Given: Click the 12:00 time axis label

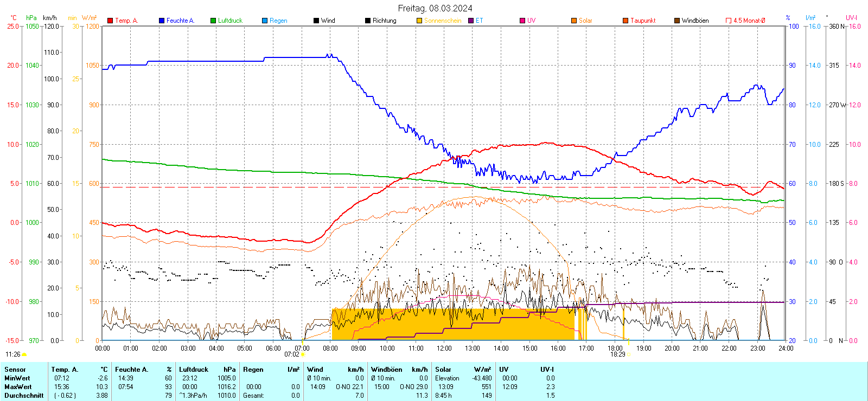Looking at the screenshot, I should 444,348.
